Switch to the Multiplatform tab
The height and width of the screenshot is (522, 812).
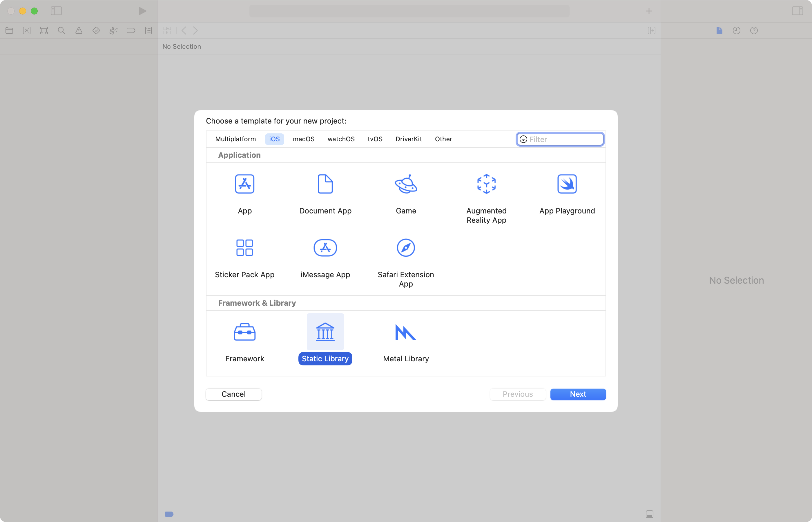[235, 139]
